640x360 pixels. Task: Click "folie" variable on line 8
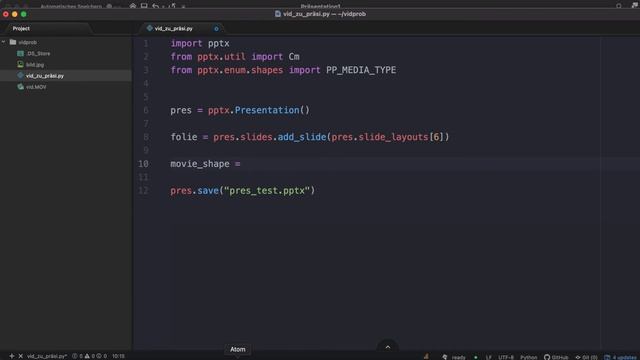tap(184, 137)
